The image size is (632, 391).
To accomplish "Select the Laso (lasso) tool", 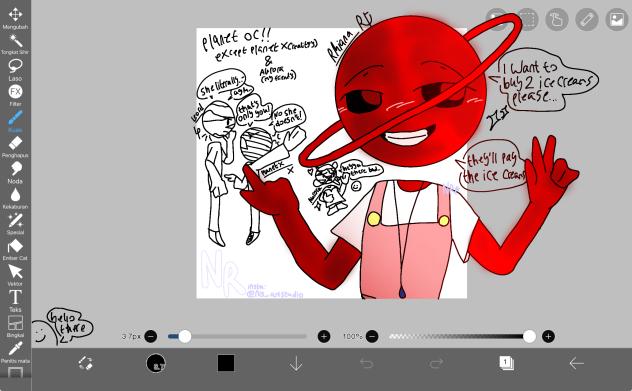I will tap(15, 69).
